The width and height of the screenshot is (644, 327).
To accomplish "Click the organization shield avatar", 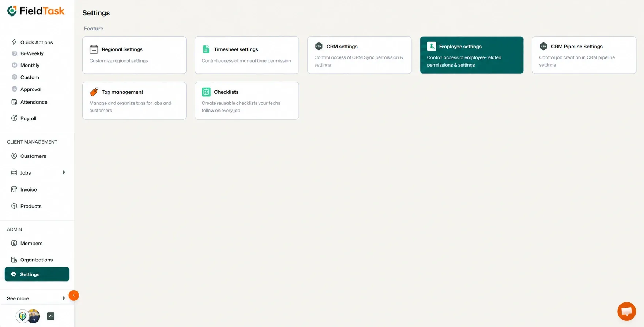I will [22, 316].
